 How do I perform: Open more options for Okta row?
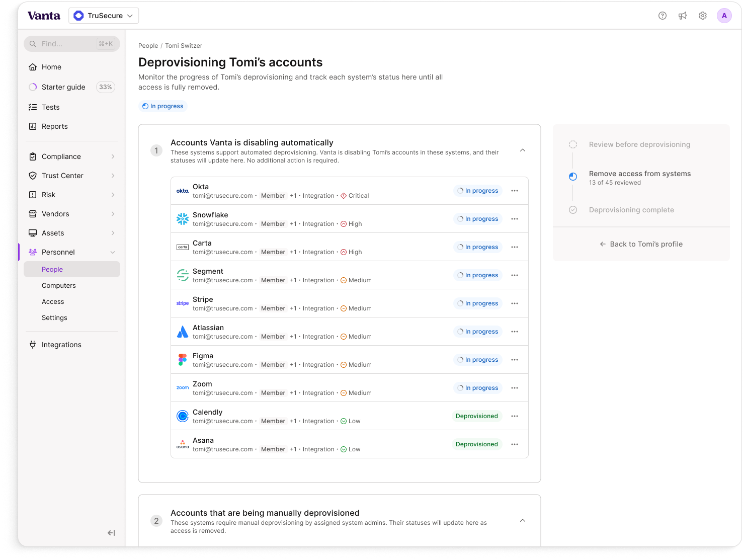tap(515, 191)
